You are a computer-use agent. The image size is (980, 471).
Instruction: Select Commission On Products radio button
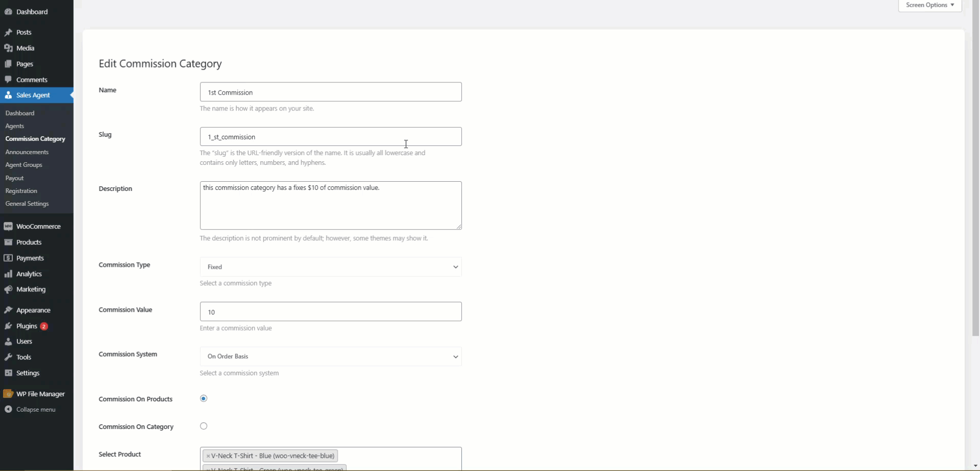click(x=204, y=398)
